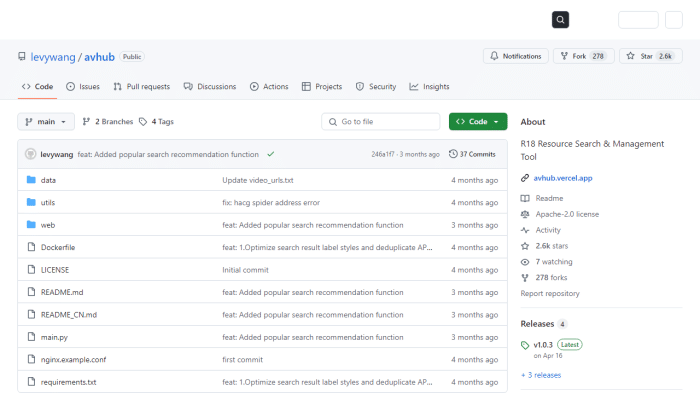Open the avhub.vercel.app link

(x=563, y=178)
